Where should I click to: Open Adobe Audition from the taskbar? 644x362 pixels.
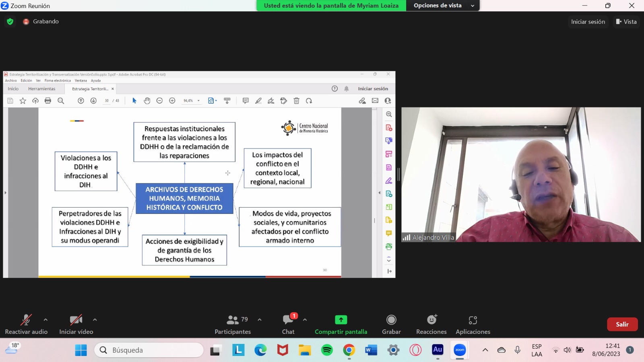(438, 350)
